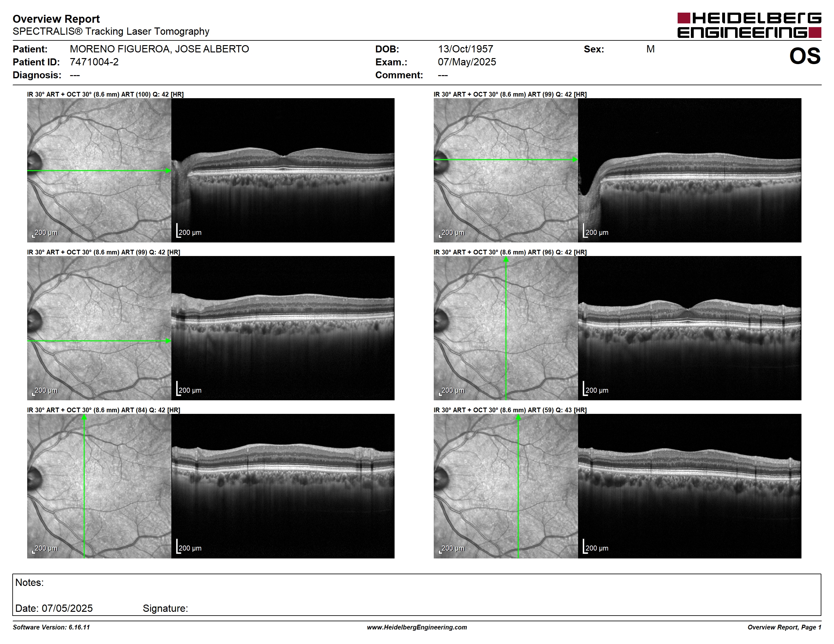This screenshot has width=834, height=644.
Task: Click the large OS eye label
Action: tap(805, 57)
